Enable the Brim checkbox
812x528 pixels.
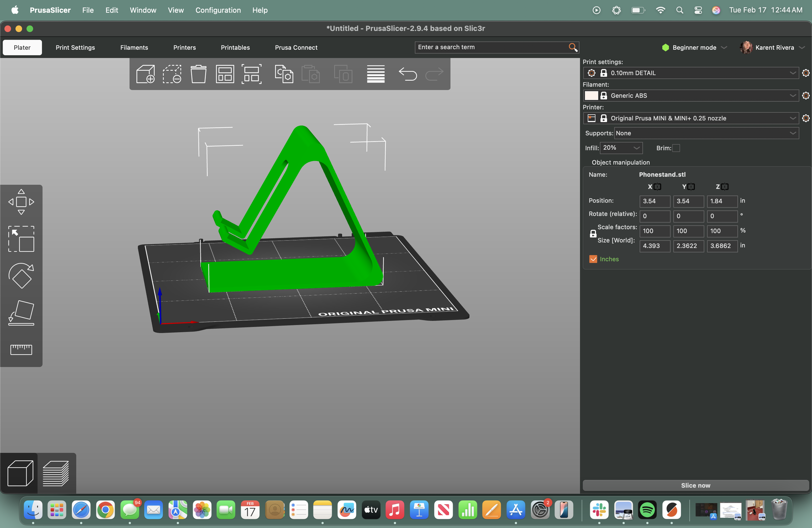click(676, 148)
